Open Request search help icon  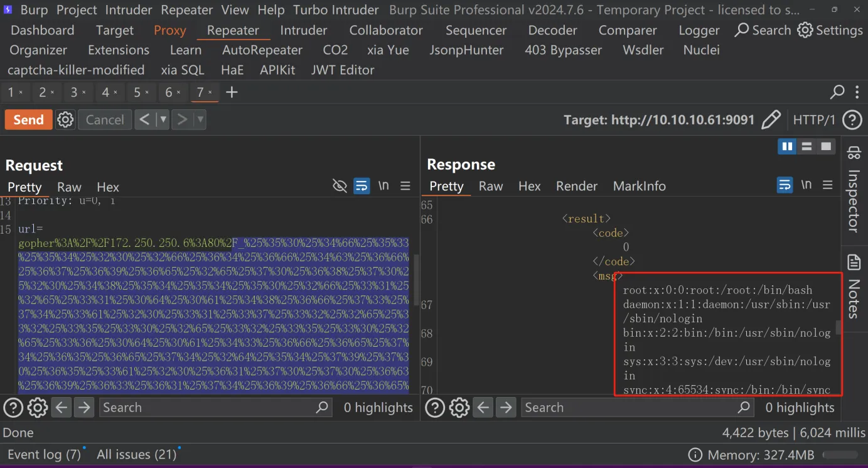pos(13,408)
